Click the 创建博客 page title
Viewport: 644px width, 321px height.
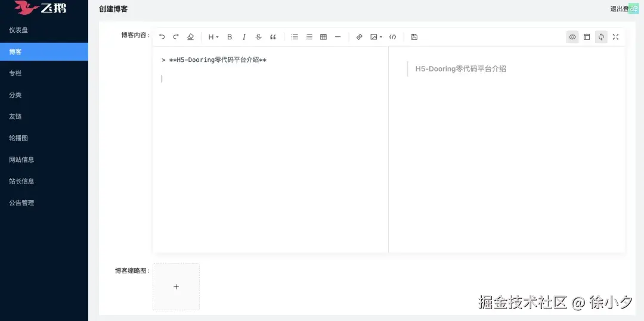pyautogui.click(x=113, y=8)
